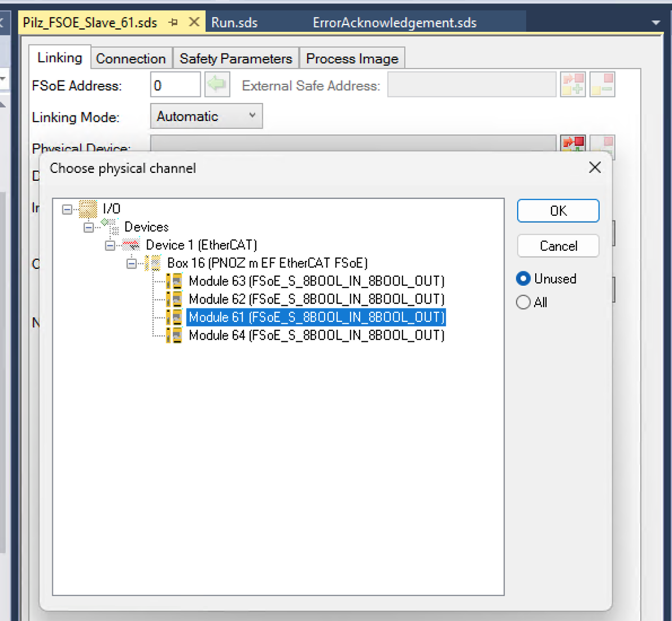Select Module 61 (FSoE_S_8BOOL_IN_8BOOL_OUT)
This screenshot has width=672, height=621.
tap(316, 317)
